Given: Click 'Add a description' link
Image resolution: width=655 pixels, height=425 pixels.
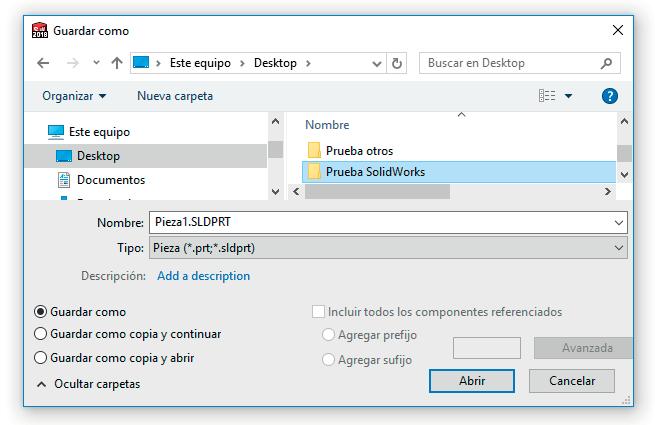Looking at the screenshot, I should (203, 276).
